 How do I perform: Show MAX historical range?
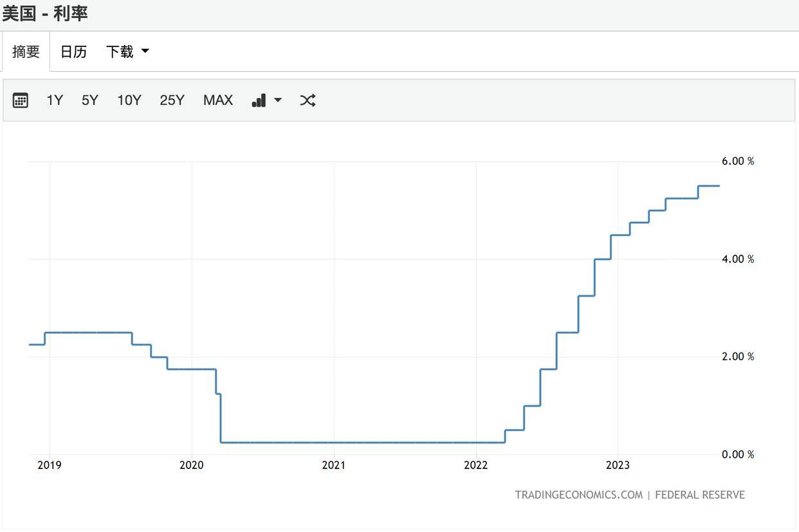[x=218, y=100]
